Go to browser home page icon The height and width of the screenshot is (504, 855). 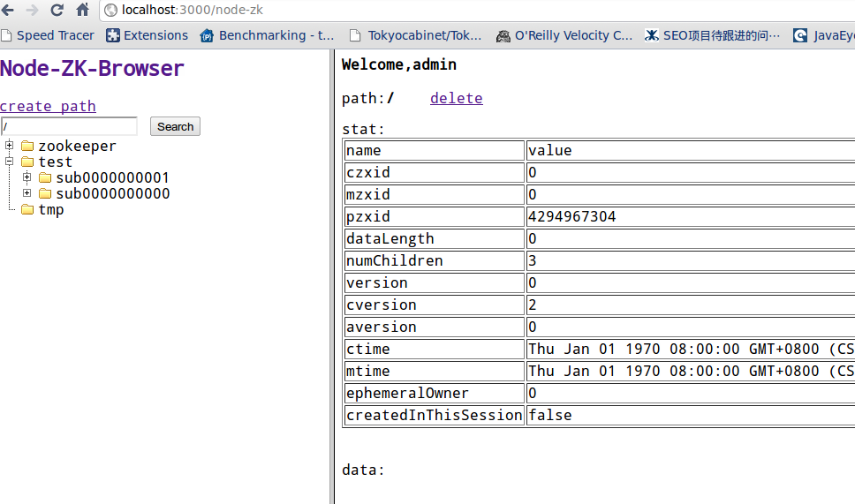(x=83, y=11)
